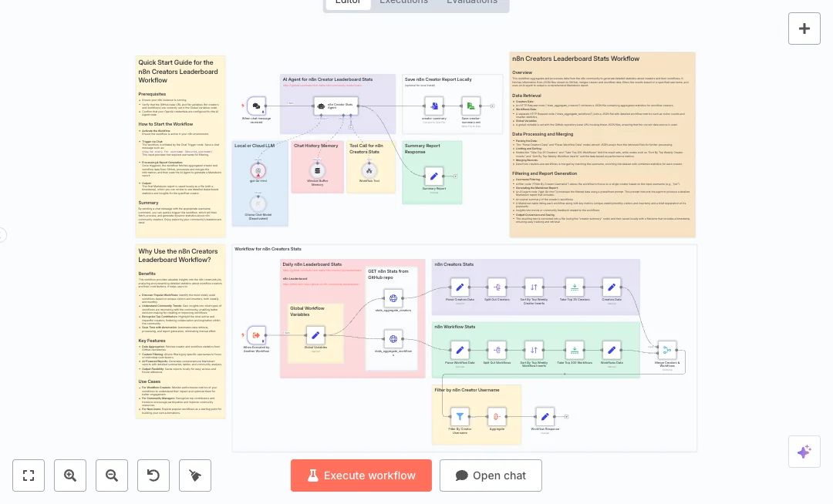This screenshot has height=504, width=833.
Task: Select the When chat message received trigger
Action: point(256,106)
